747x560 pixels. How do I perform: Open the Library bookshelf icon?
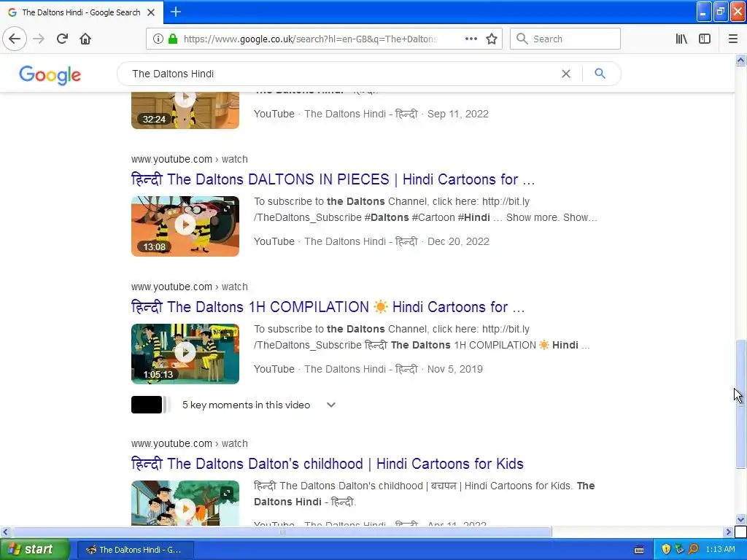[x=681, y=39]
